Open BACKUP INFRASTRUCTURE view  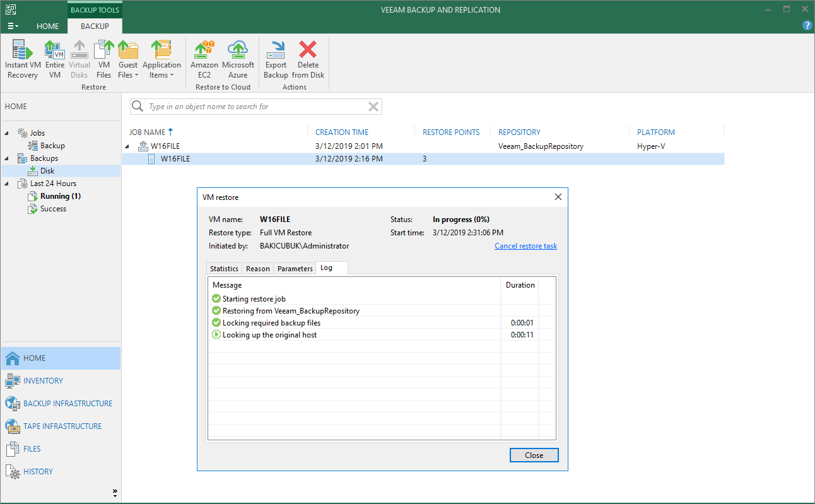(x=61, y=403)
